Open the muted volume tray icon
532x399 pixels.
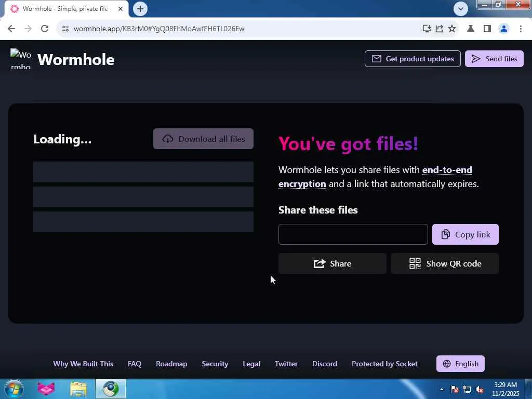pos(480,389)
